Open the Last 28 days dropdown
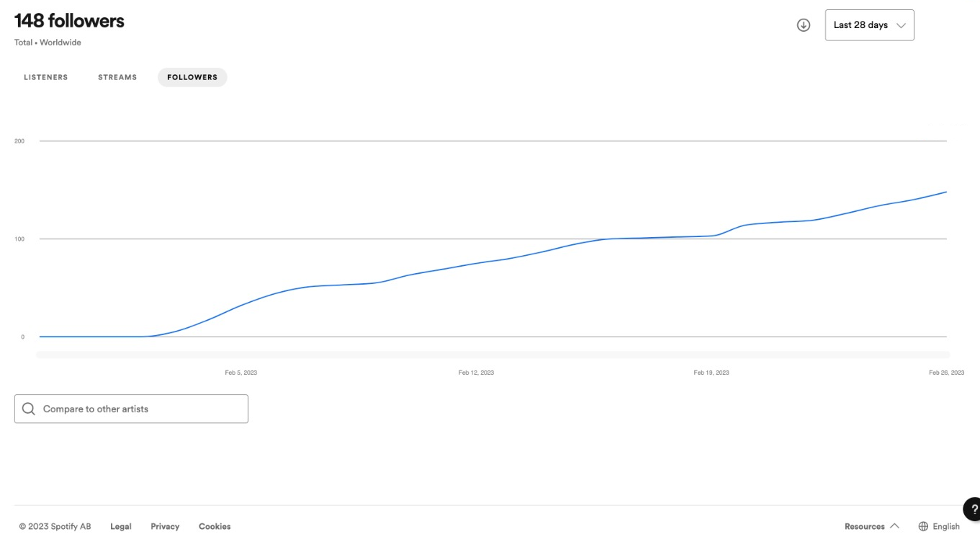 (869, 25)
